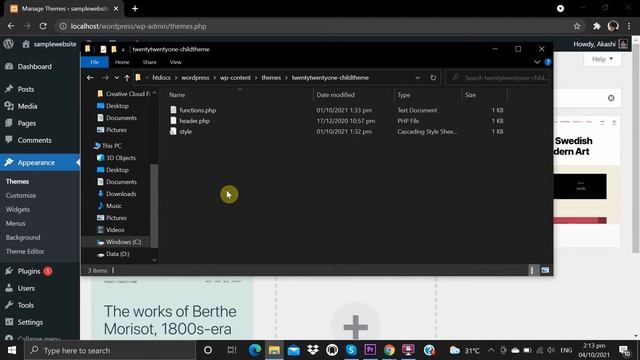Click the navigation pane scrollbar
Image resolution: width=640 pixels, height=360 pixels.
(154, 206)
